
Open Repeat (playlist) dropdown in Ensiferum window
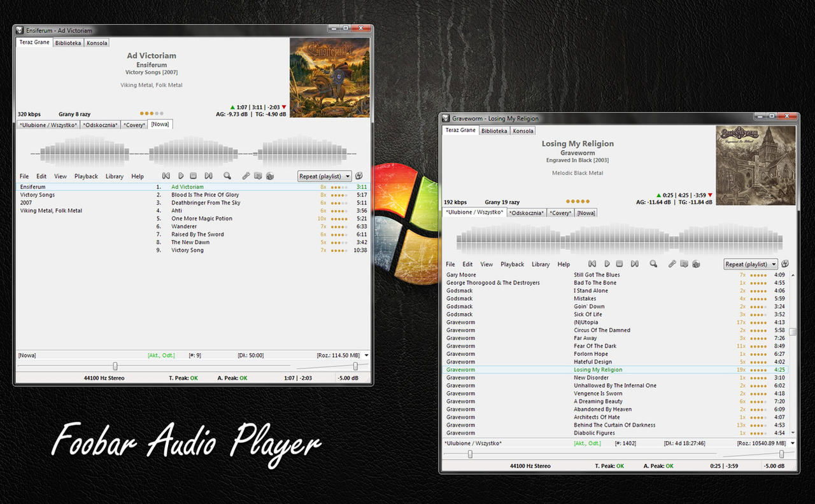(x=325, y=176)
